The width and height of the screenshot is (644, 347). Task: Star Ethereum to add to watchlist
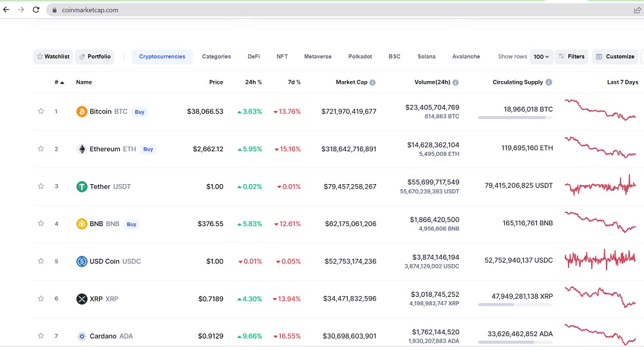click(41, 149)
